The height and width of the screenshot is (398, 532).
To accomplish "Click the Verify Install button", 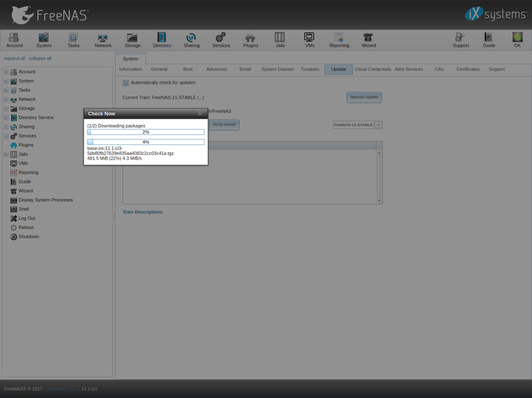I will [x=224, y=125].
